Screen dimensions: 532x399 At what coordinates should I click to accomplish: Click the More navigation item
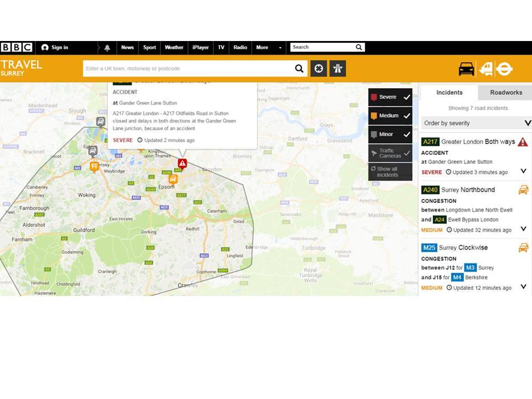[x=262, y=48]
